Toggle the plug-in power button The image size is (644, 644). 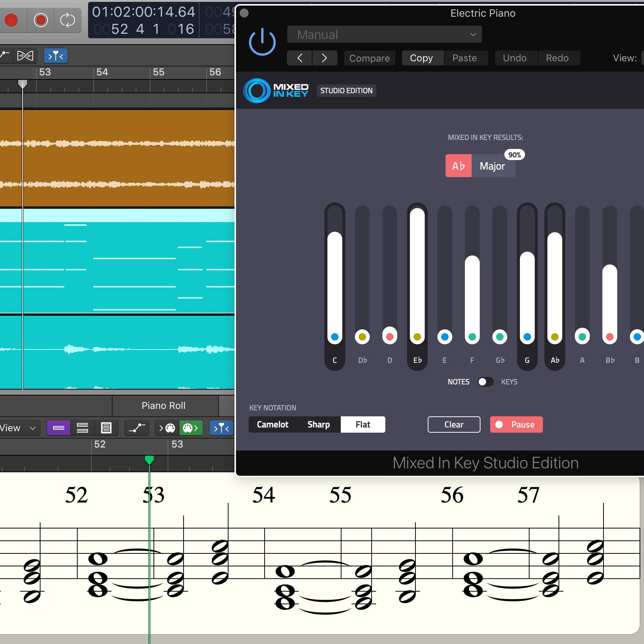point(262,42)
